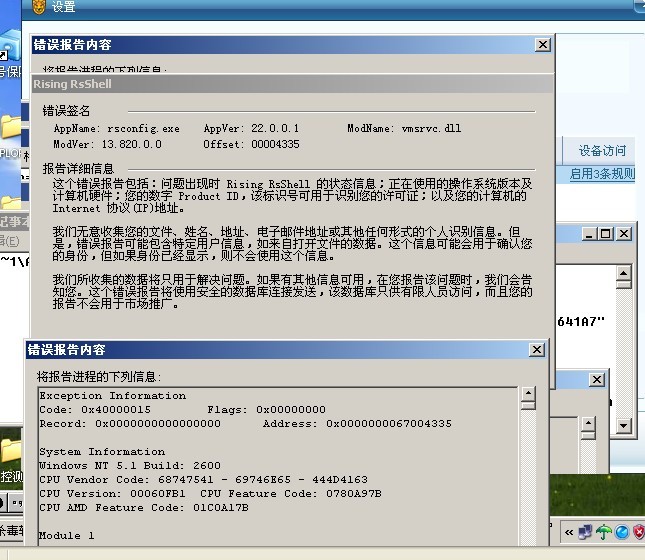Click the 'Offset: 00004335' text
The height and width of the screenshot is (560, 645).
[251, 144]
